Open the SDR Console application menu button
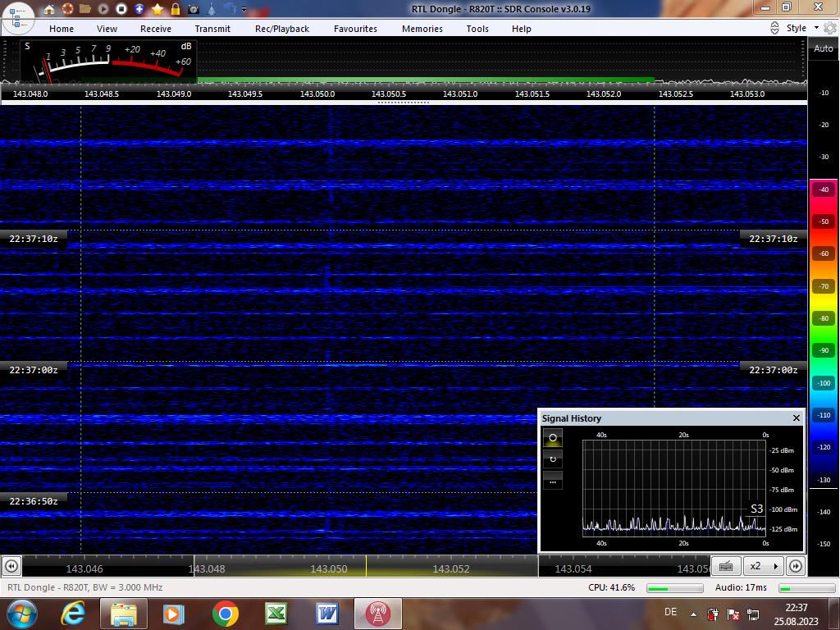 [x=18, y=16]
